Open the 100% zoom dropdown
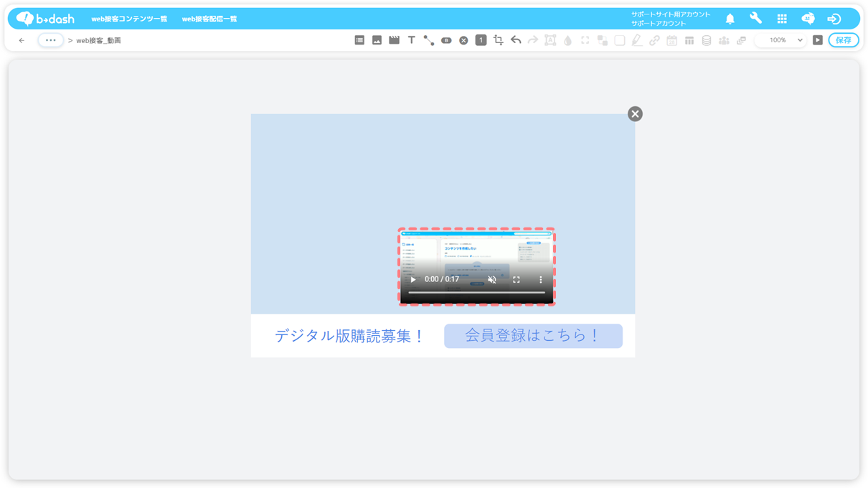Viewport: 868px width, 488px height. click(x=781, y=40)
